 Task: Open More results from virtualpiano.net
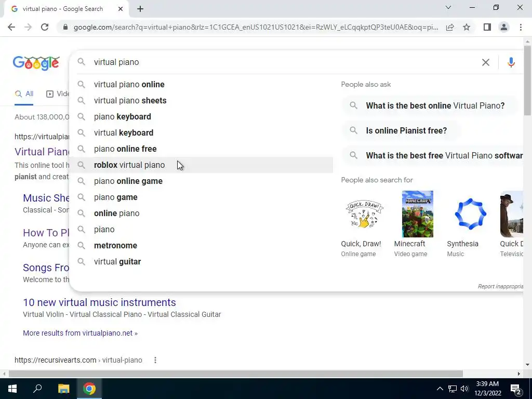click(80, 333)
